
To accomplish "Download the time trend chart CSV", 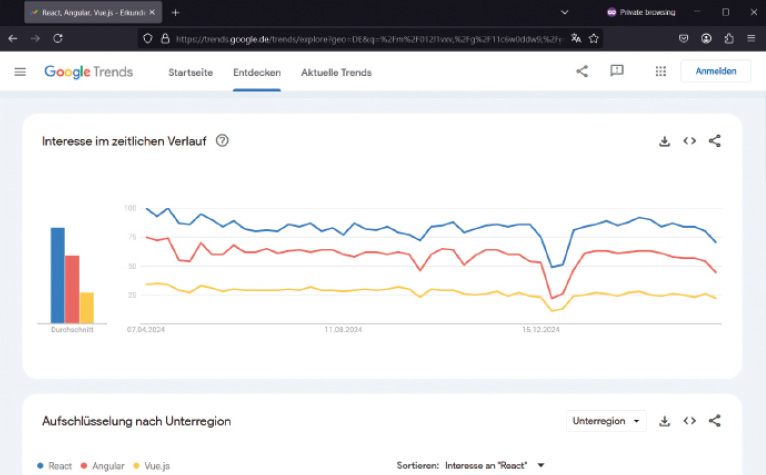I will pyautogui.click(x=664, y=141).
